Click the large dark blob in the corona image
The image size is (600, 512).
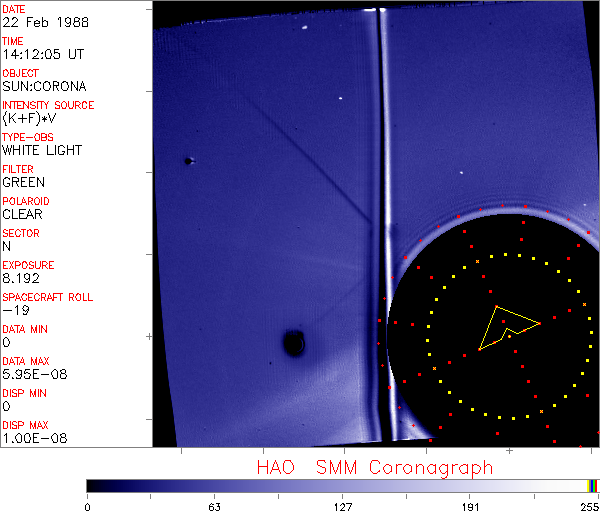click(294, 344)
